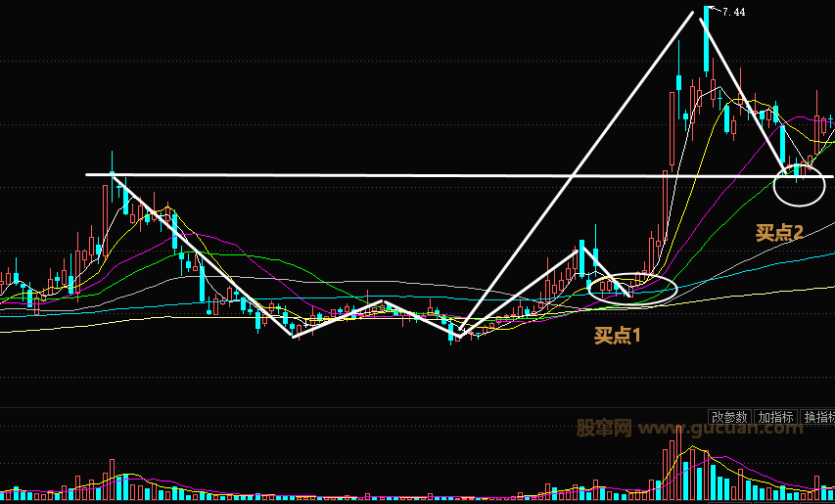Click the 股窜网 watermark text
835x504 pixels.
(603, 429)
